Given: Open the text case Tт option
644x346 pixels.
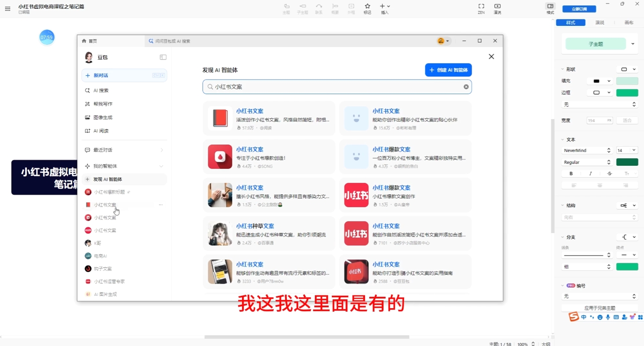Looking at the screenshot, I should 627,174.
